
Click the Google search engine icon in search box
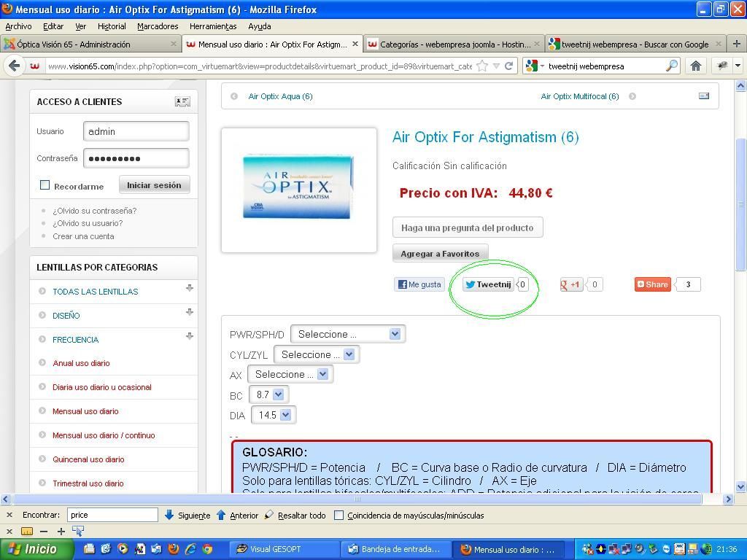click(x=532, y=66)
